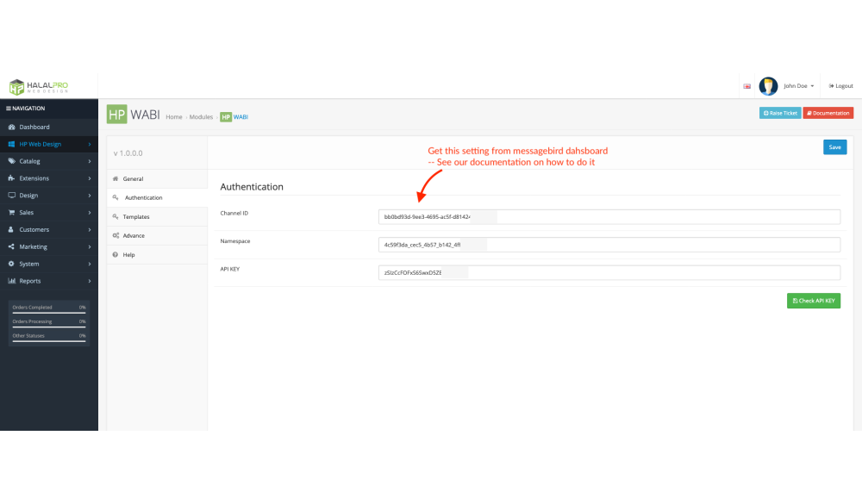Expand the Design menu chevron
Screen dimensions: 862x504
click(x=90, y=196)
